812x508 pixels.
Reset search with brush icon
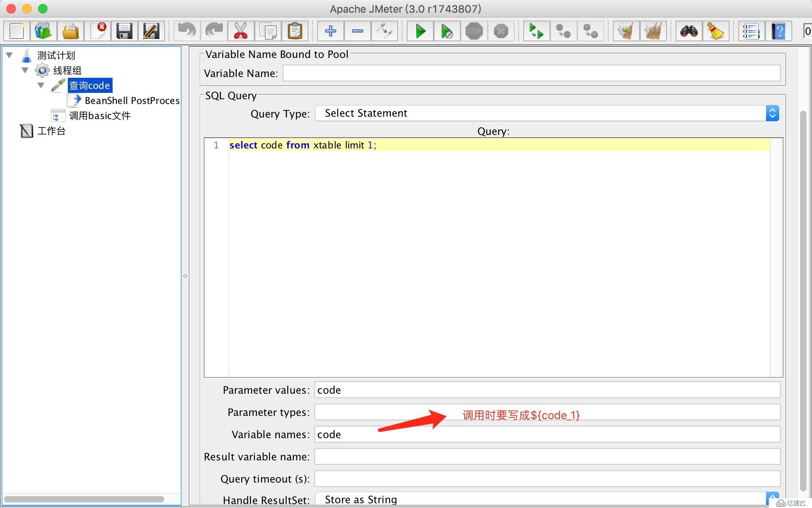[716, 31]
